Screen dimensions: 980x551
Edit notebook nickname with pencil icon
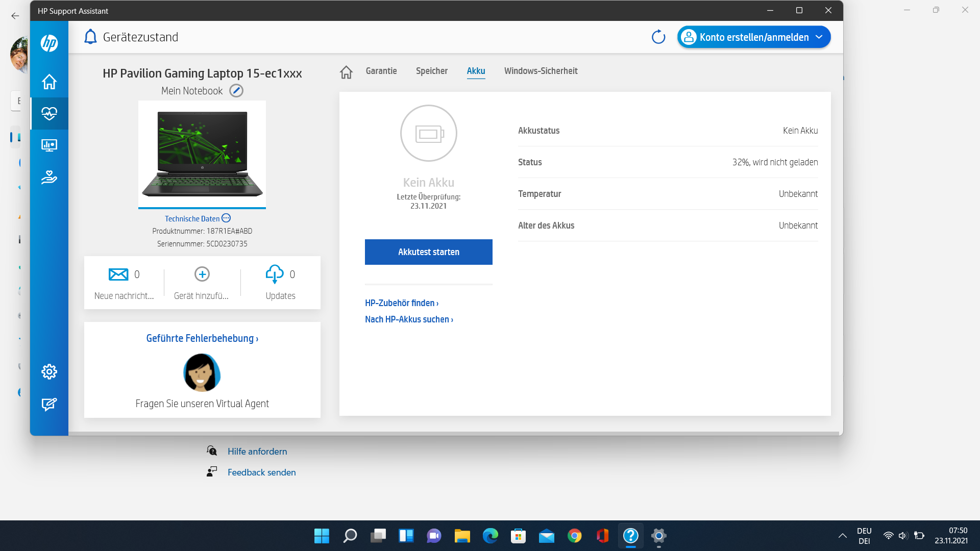tap(236, 91)
